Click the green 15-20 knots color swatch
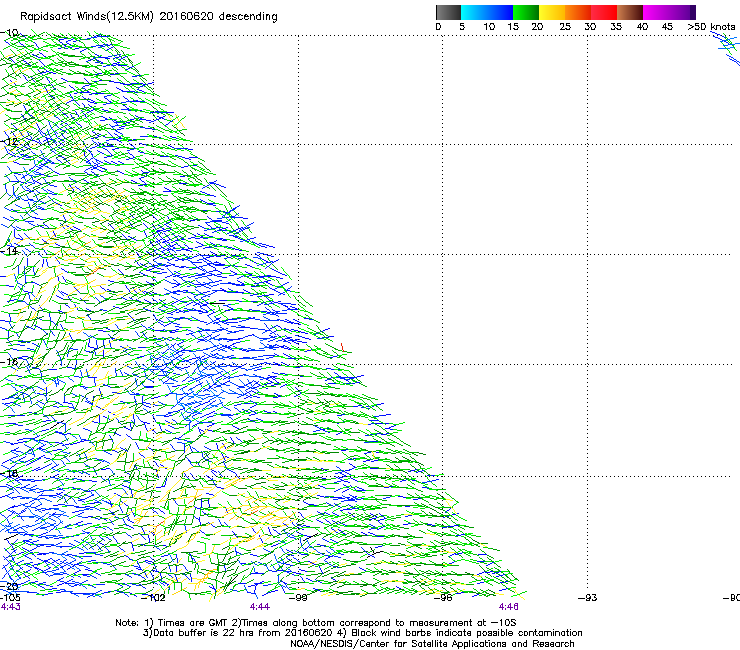The width and height of the screenshot is (740, 650). (x=526, y=12)
